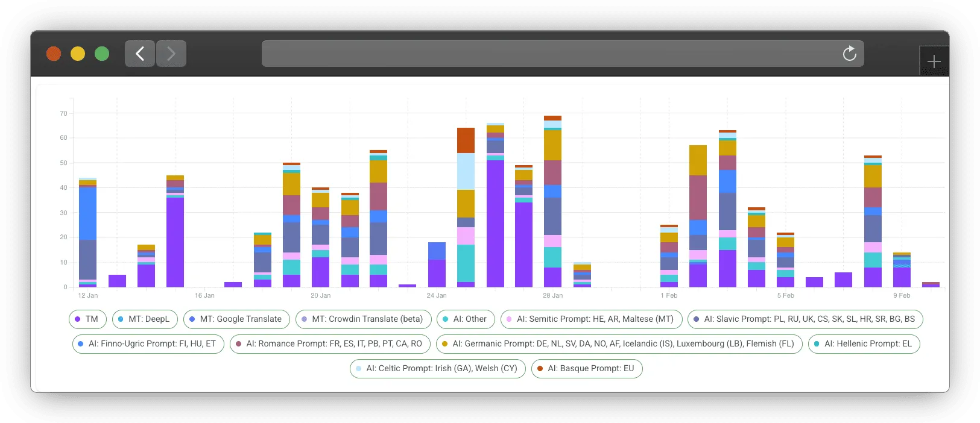
Task: Click inside the browser address bar
Action: pos(543,54)
